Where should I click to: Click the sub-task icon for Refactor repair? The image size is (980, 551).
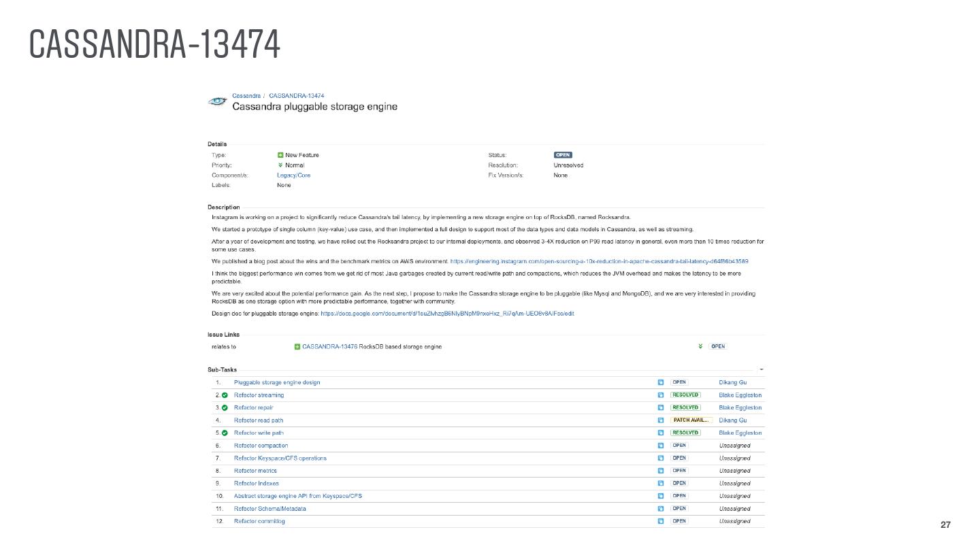point(660,407)
